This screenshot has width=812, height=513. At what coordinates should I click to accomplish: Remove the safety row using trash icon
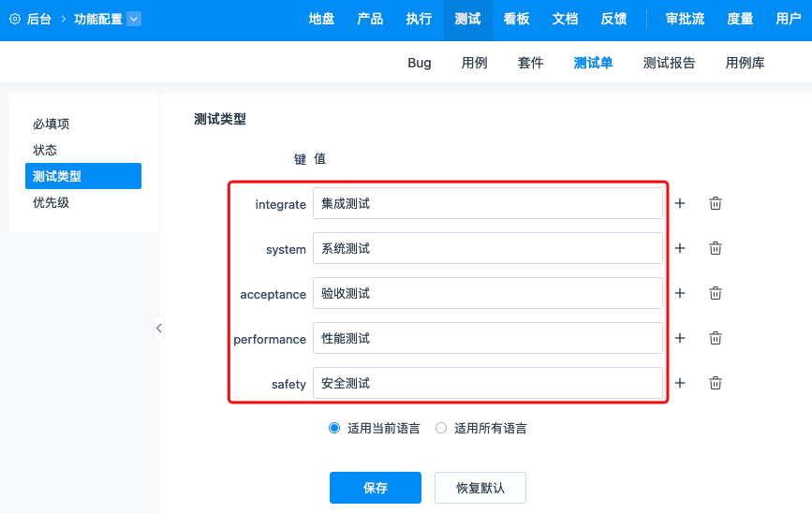tap(716, 383)
